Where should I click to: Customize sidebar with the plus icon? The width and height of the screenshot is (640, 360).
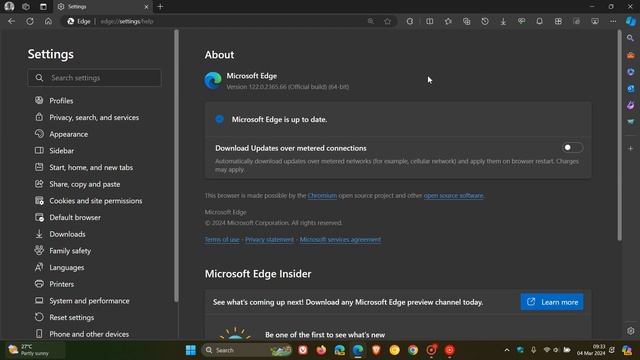click(631, 149)
